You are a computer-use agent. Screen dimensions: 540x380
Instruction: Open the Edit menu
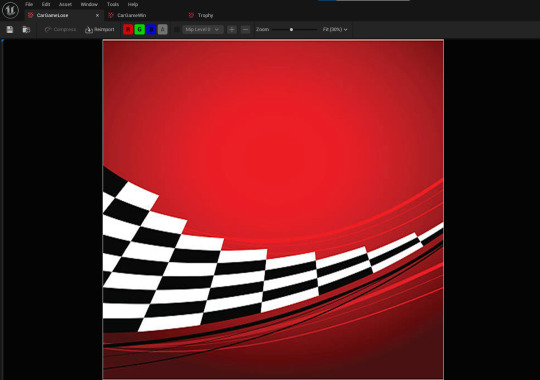[46, 4]
